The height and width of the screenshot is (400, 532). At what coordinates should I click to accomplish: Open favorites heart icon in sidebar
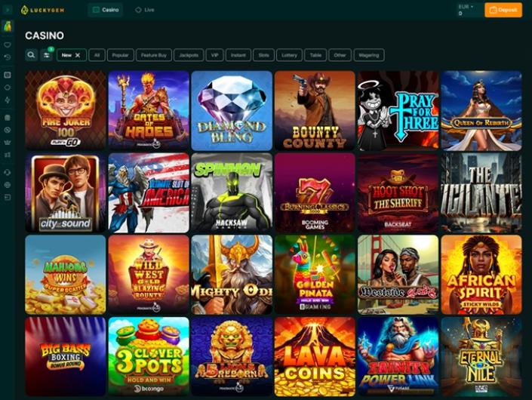[8, 45]
